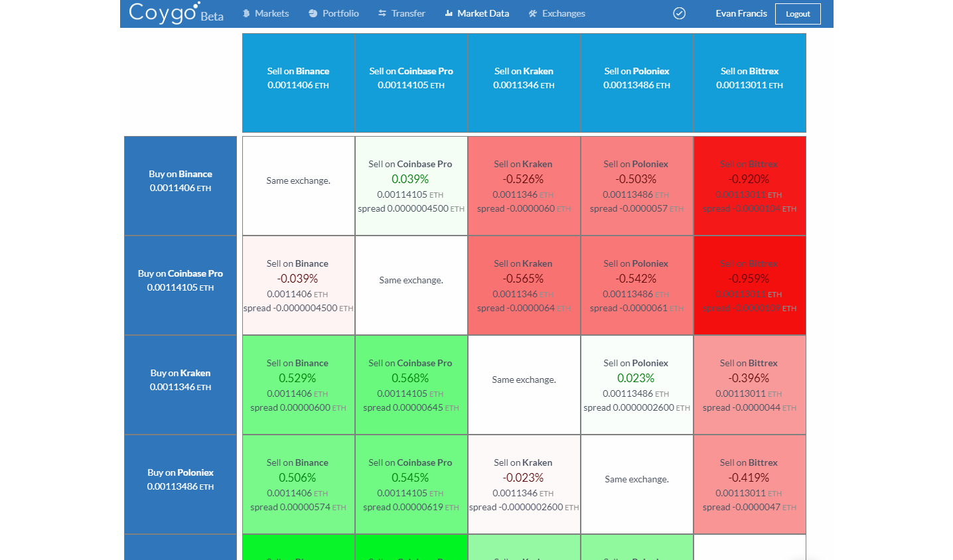
Task: Open Poloniex to Kraken -0.023% cell
Action: (x=524, y=484)
